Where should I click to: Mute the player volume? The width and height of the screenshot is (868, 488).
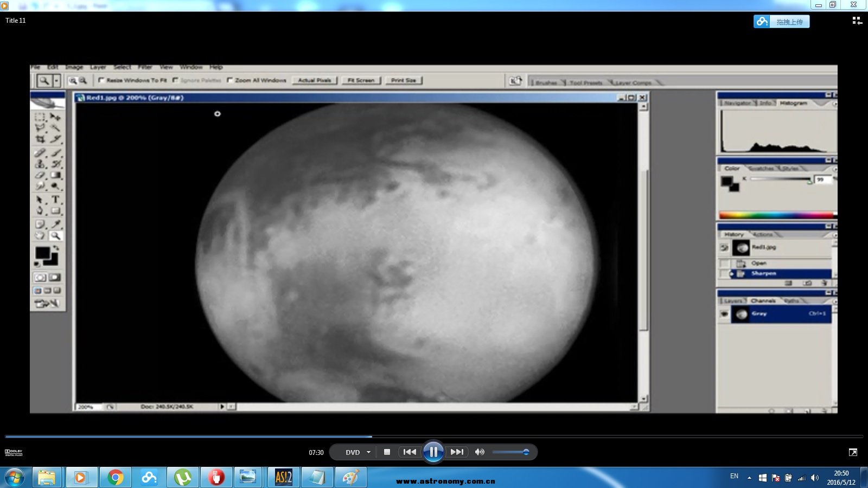click(480, 452)
